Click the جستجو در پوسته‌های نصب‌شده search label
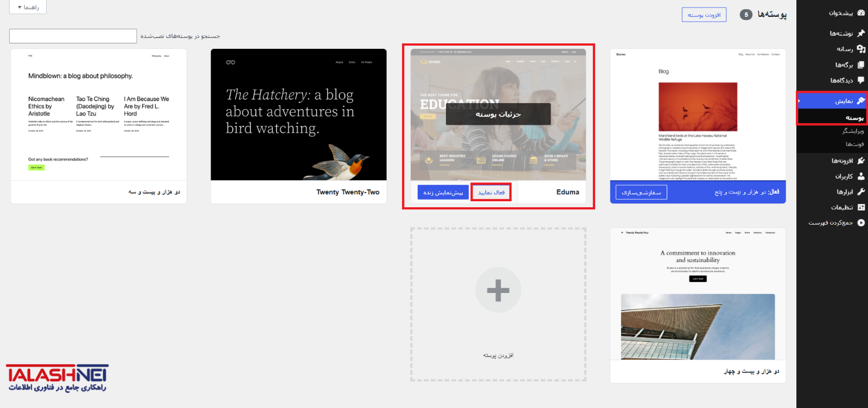Image resolution: width=868 pixels, height=408 pixels. click(180, 36)
